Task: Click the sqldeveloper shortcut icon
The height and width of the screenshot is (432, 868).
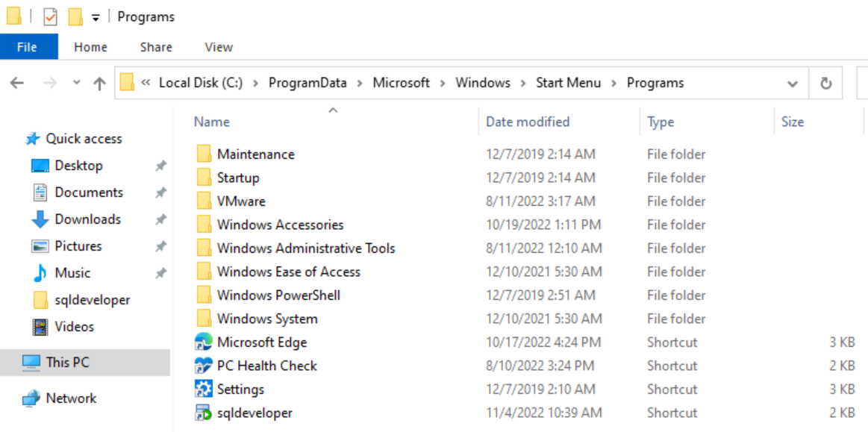Action: tap(203, 413)
